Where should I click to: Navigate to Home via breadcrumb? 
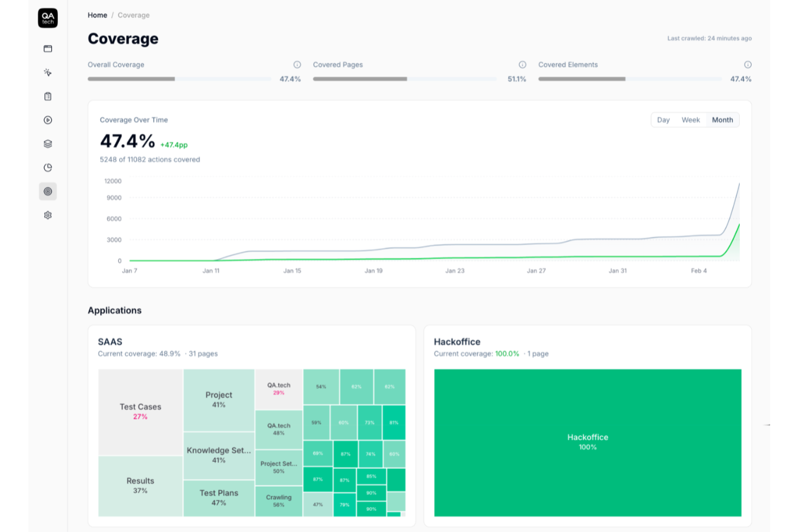(97, 15)
